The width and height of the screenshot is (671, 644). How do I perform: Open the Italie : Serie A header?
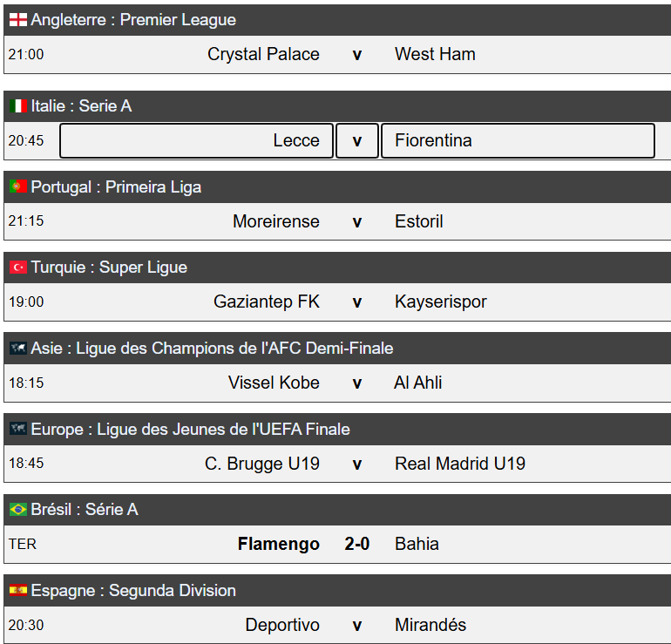point(81,106)
